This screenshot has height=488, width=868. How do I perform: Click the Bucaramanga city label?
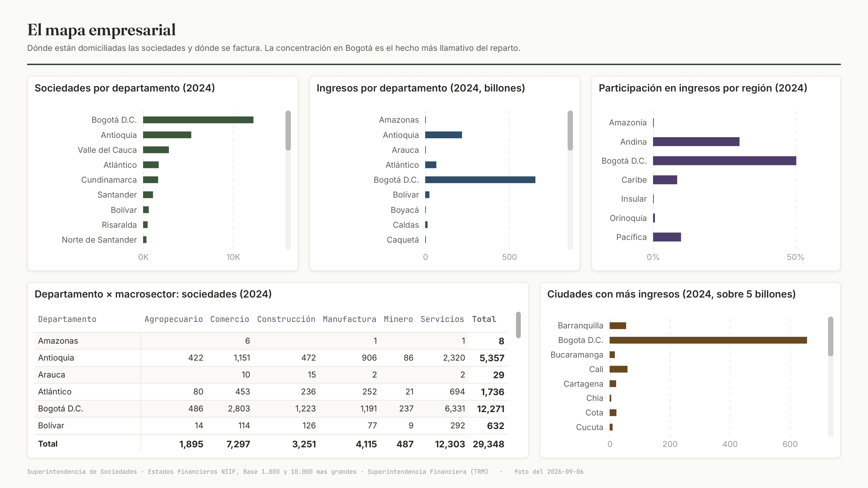(577, 355)
